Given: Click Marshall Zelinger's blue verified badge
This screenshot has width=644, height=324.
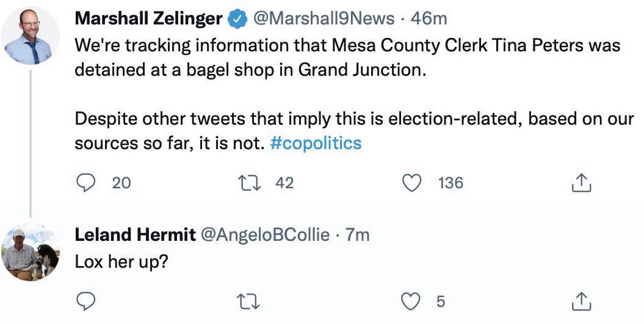Looking at the screenshot, I should 236,20.
